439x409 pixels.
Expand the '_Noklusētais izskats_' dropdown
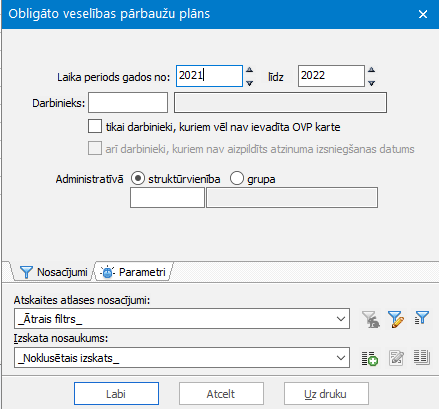[341, 358]
